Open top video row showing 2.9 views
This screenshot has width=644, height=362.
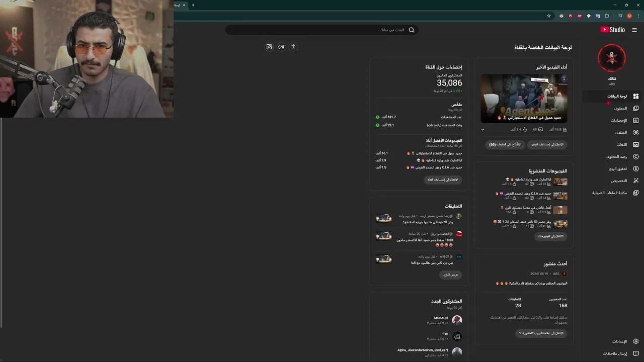[419, 160]
